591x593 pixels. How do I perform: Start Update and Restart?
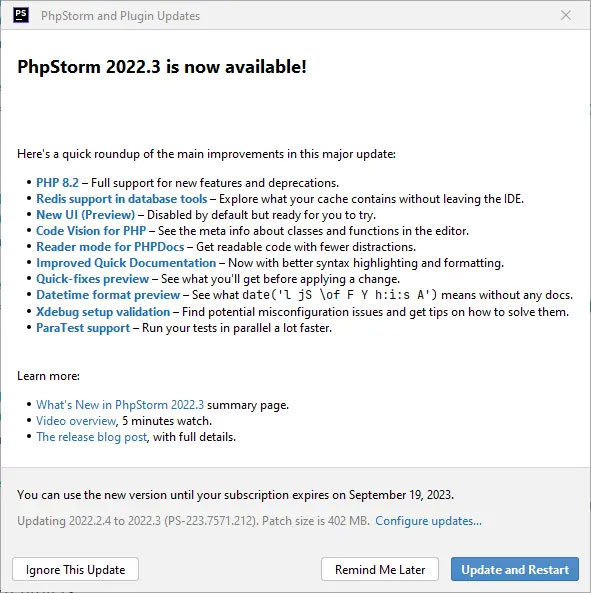pos(515,570)
